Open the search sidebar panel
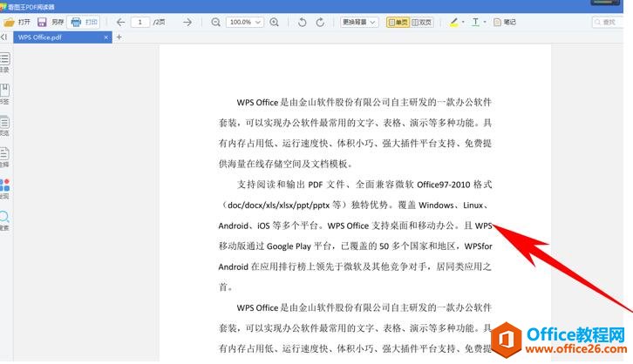Image resolution: width=633 pixels, height=364 pixels. pyautogui.click(x=5, y=220)
